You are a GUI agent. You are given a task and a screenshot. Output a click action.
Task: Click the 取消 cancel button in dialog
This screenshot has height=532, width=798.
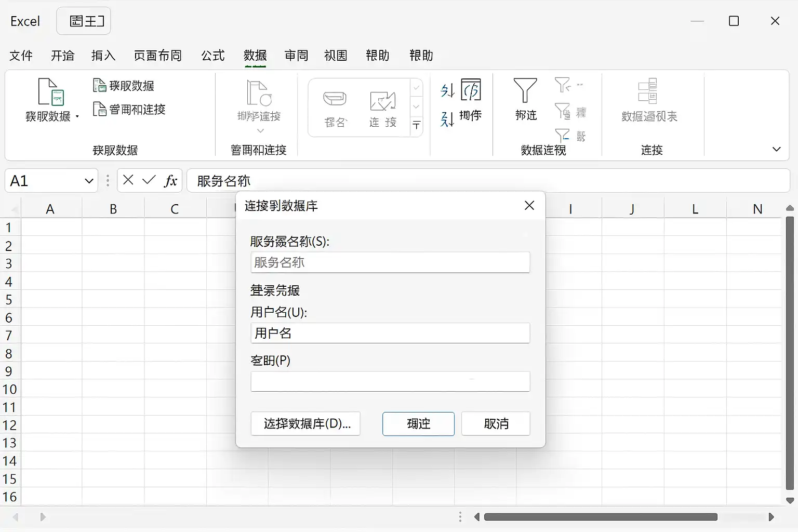click(x=496, y=423)
